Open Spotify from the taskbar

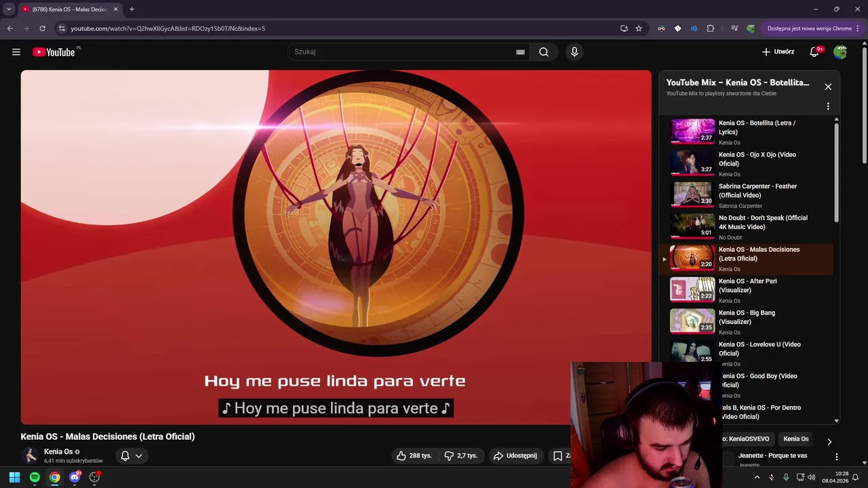35,477
